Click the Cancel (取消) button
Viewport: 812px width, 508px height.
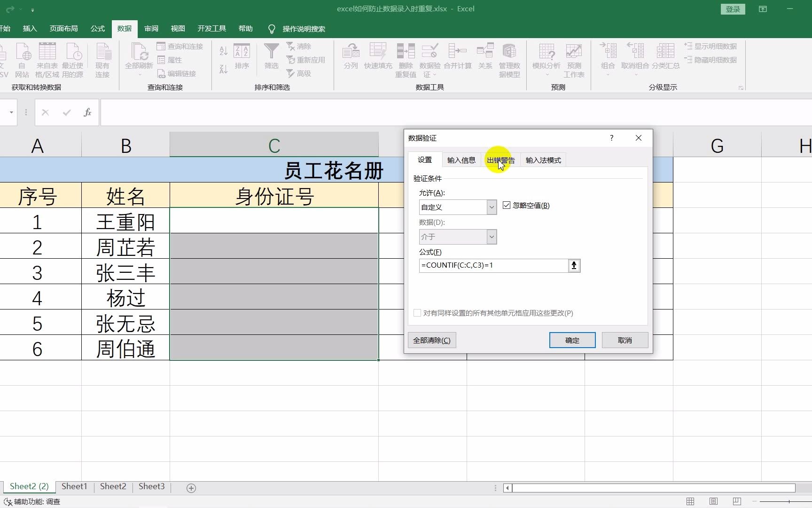(625, 340)
